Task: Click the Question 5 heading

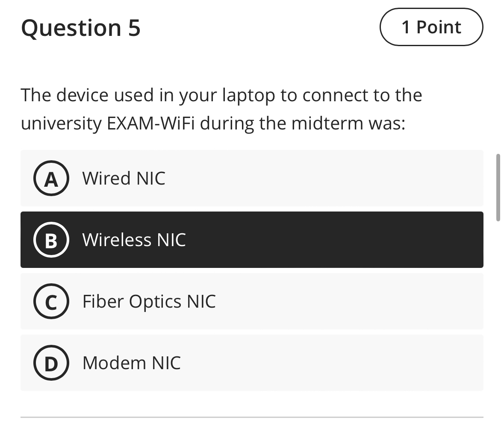Action: coord(81,28)
